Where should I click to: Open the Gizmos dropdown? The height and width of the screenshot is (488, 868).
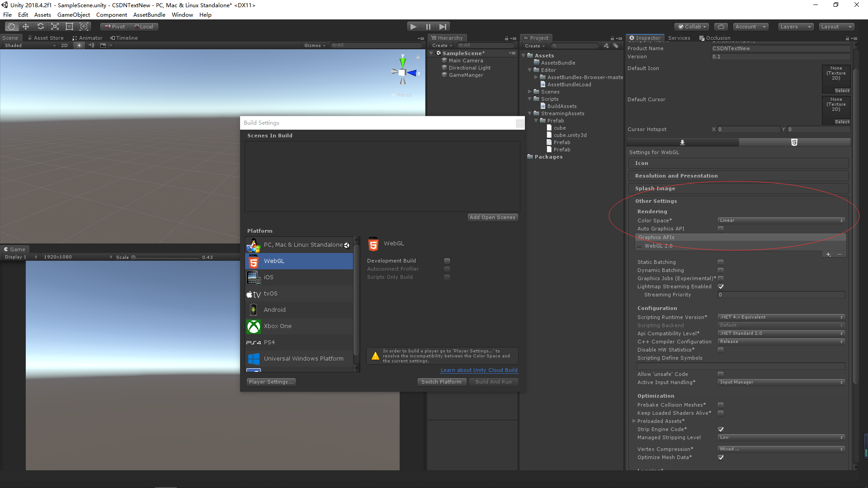point(315,45)
